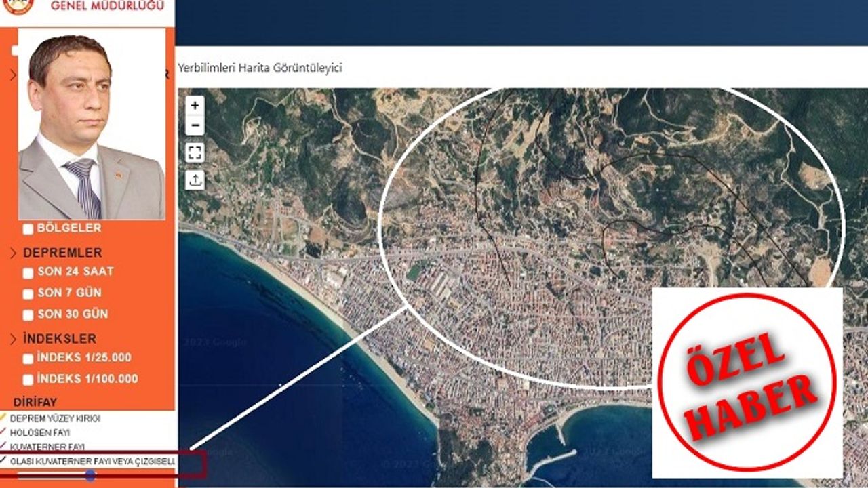Check the SON 30 GÜN earthquakes box

pyautogui.click(x=28, y=315)
